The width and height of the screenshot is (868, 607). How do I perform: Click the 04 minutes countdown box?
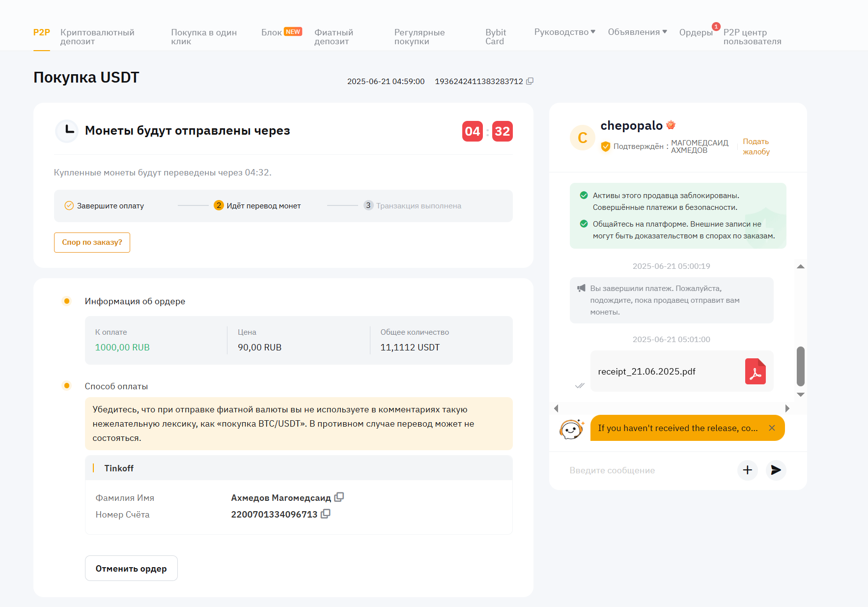[x=473, y=131]
